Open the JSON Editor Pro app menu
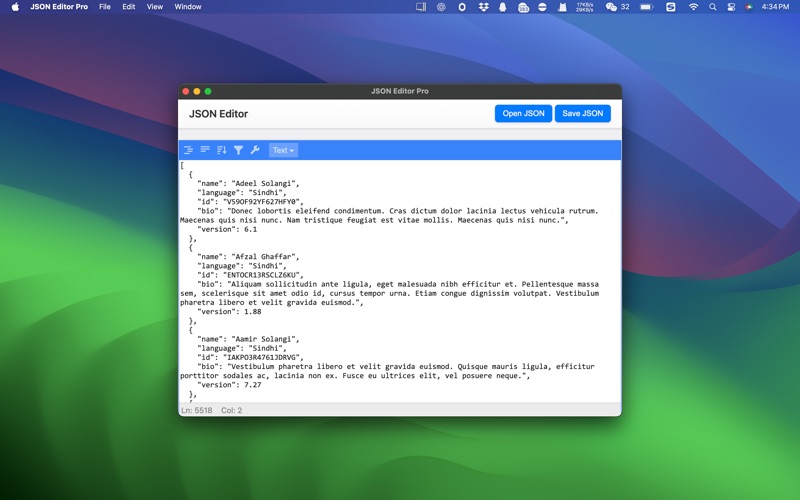Screen dimensions: 800x500 (59, 7)
